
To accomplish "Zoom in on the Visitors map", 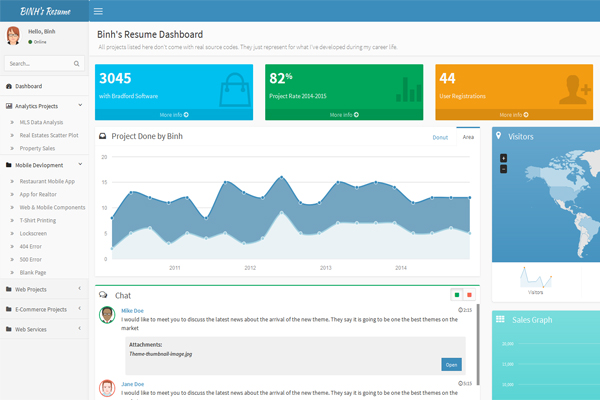I will coord(503,158).
